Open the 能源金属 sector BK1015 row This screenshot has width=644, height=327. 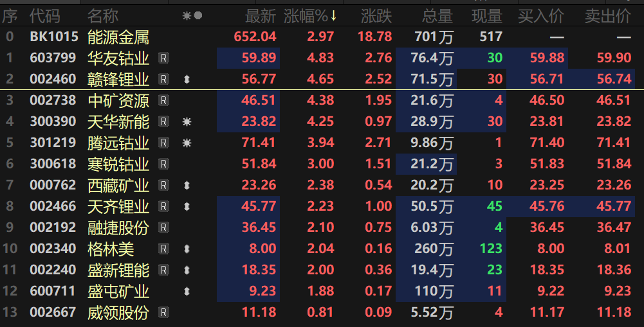(x=118, y=37)
